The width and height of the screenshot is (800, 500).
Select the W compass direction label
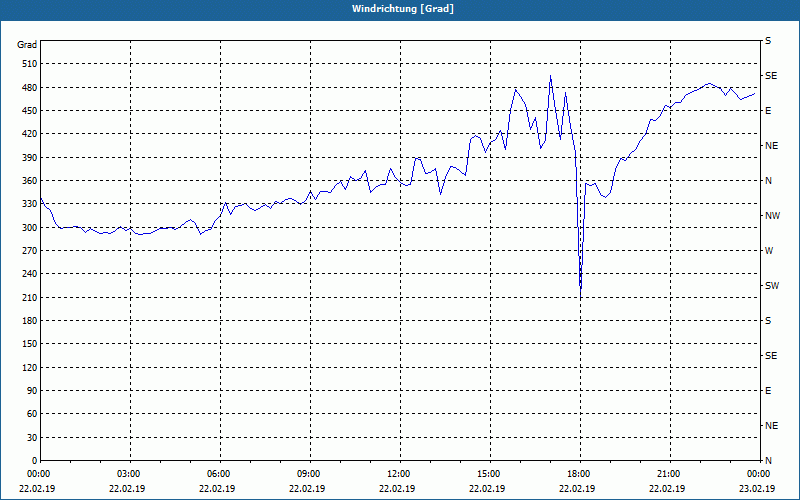[x=769, y=251]
